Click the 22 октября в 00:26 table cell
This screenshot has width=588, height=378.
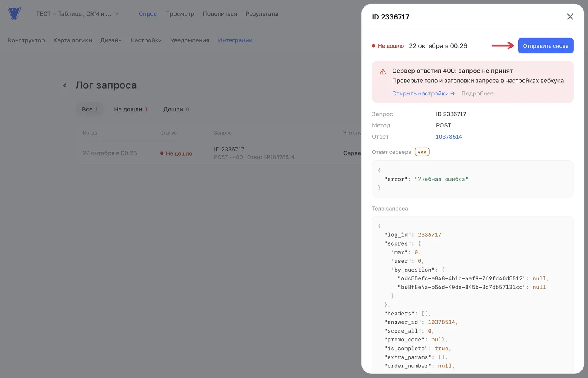pyautogui.click(x=110, y=153)
